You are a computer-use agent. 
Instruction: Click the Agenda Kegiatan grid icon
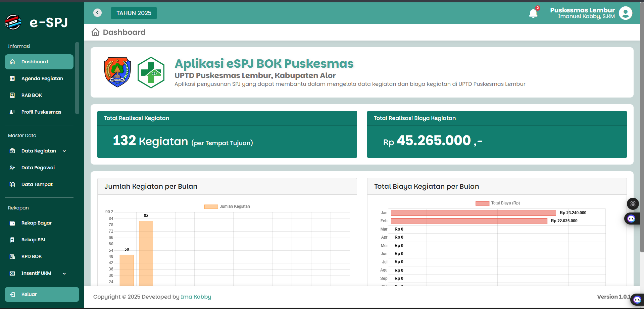[x=12, y=78]
